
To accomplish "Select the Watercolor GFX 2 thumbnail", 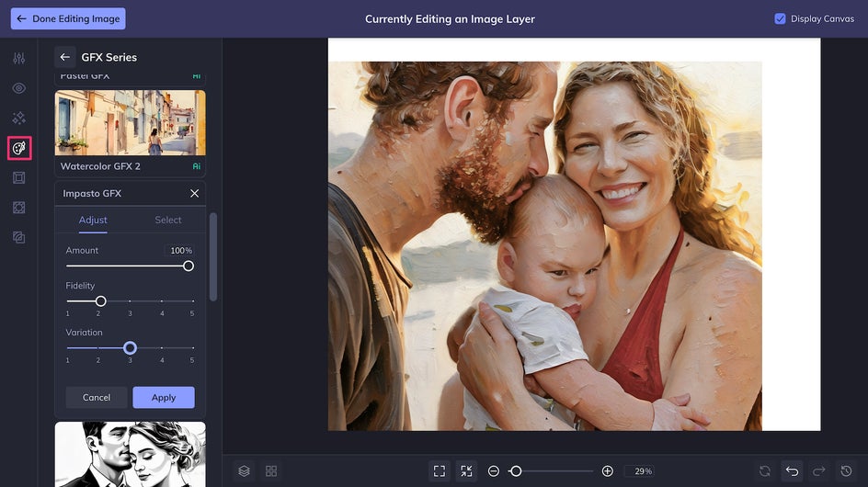I will 130,123.
